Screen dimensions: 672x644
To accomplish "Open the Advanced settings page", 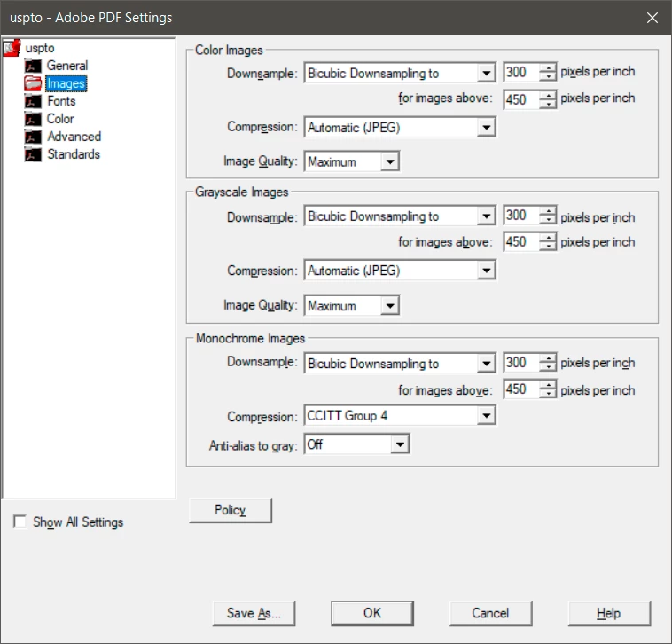I will click(x=74, y=137).
